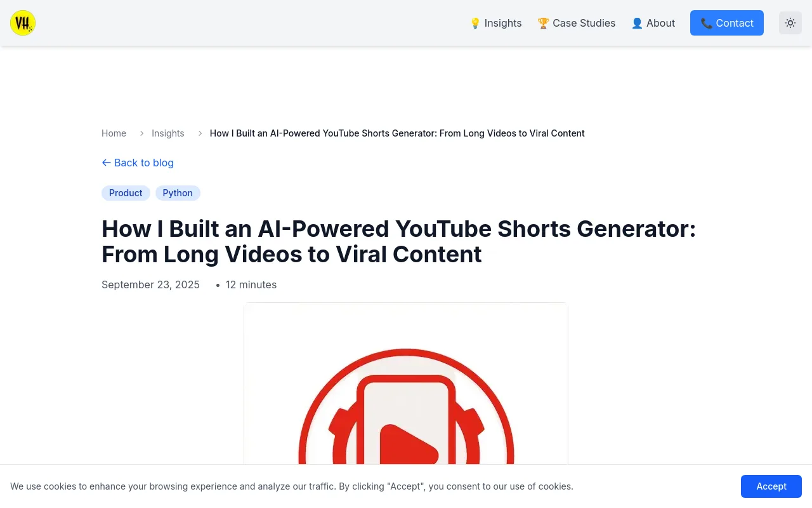The image size is (812, 508).
Task: Click the lightbulb icon beside Insights
Action: (475, 23)
